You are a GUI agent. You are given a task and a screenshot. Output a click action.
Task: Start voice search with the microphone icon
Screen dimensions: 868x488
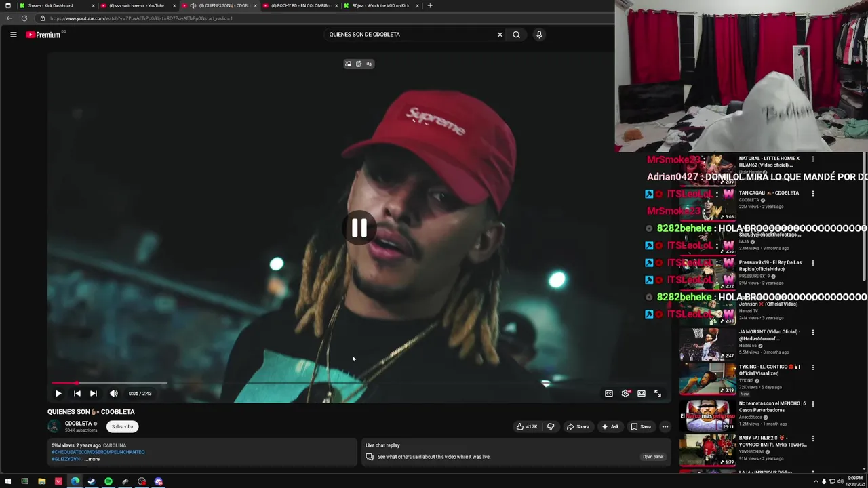[539, 35]
